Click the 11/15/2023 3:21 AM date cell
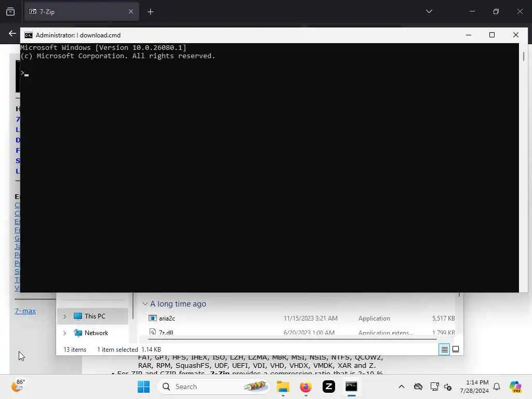The image size is (532, 399). (311, 318)
